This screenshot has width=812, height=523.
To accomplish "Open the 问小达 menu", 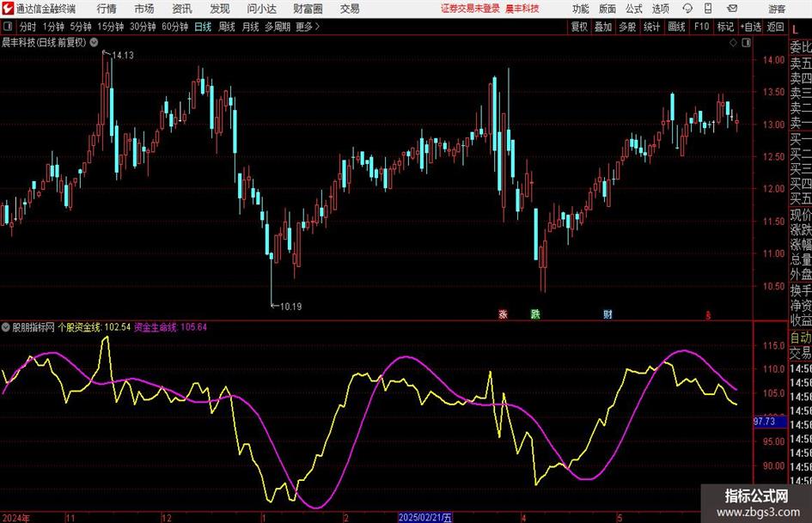I will (x=261, y=9).
